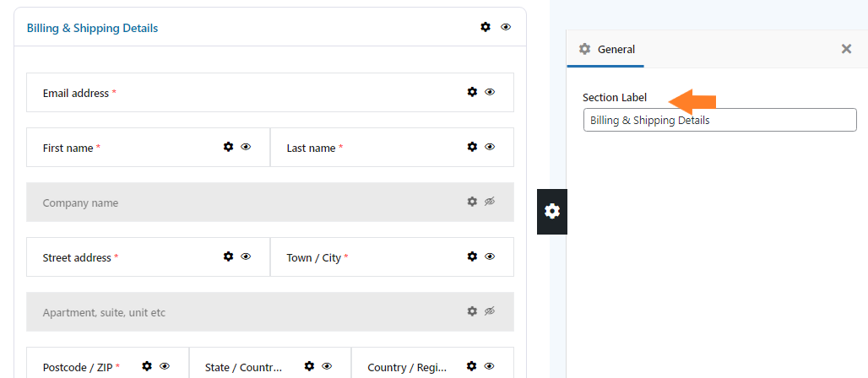Show the hidden Apartment, suite, unit field
Image resolution: width=868 pixels, height=378 pixels.
[490, 311]
